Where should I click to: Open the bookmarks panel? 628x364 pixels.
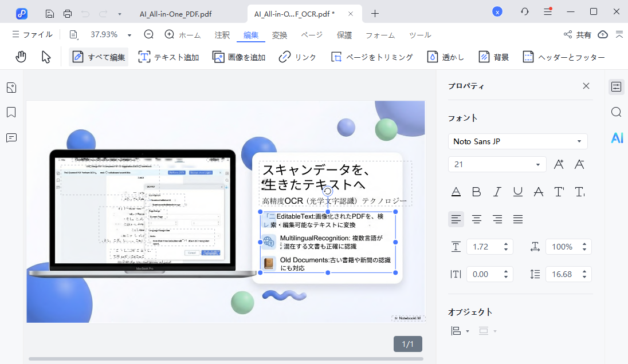click(x=11, y=112)
